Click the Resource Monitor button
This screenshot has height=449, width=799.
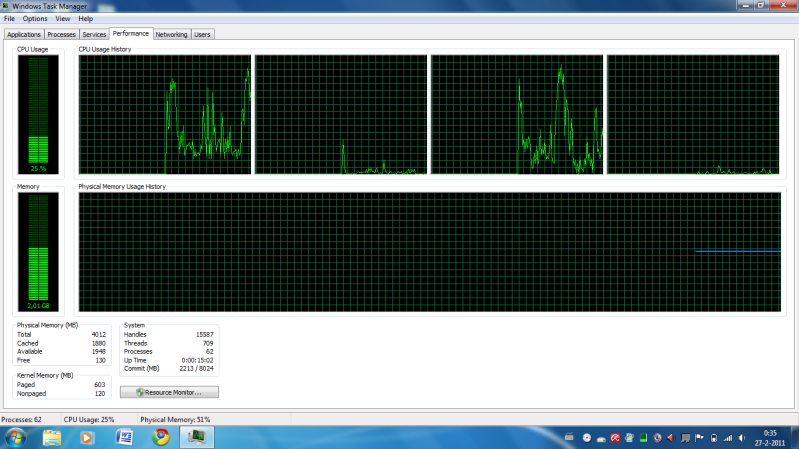[x=169, y=392]
